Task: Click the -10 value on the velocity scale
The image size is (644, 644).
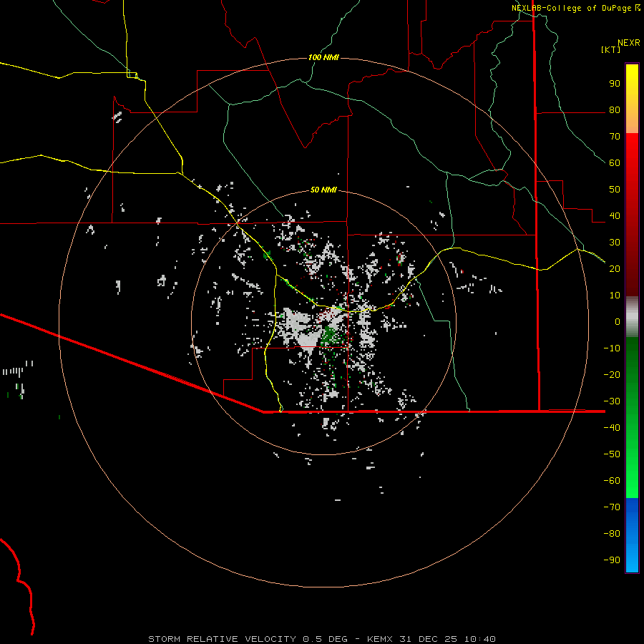Action: 612,348
